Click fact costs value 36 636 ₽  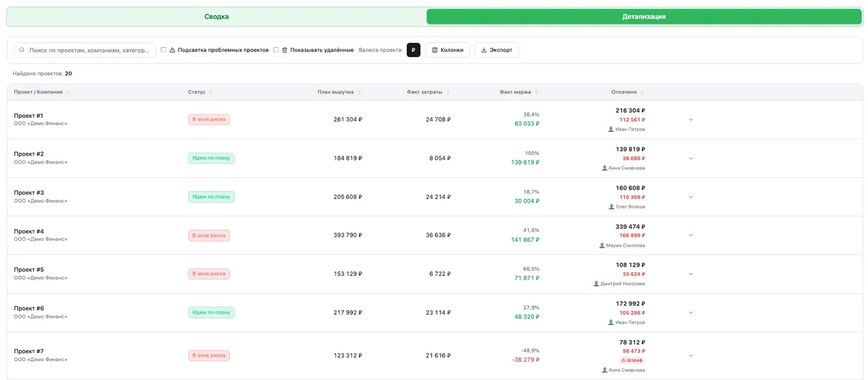coord(438,235)
